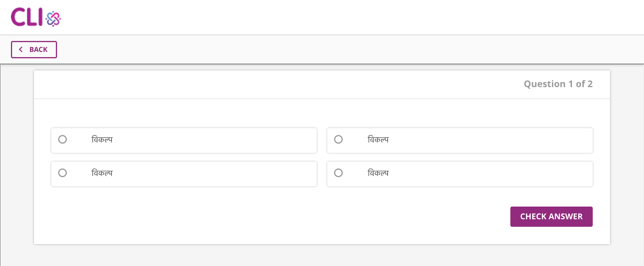Click the back chevron arrow icon

click(21, 50)
